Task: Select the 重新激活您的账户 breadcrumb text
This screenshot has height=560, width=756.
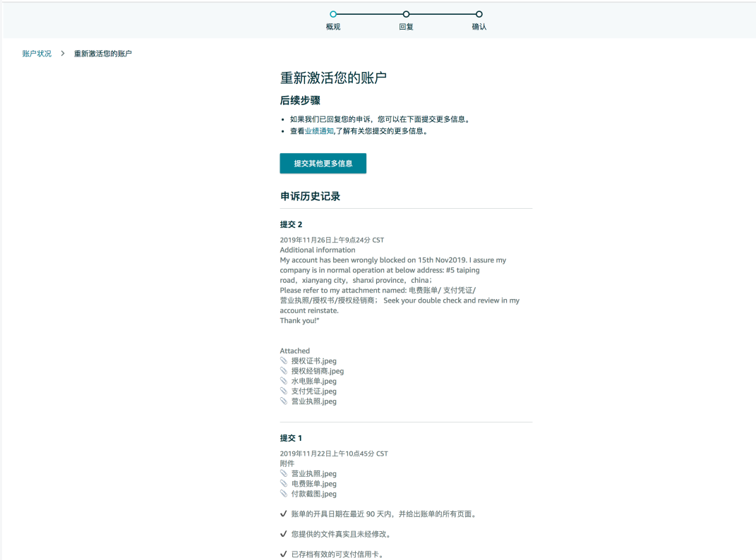Action: tap(102, 54)
